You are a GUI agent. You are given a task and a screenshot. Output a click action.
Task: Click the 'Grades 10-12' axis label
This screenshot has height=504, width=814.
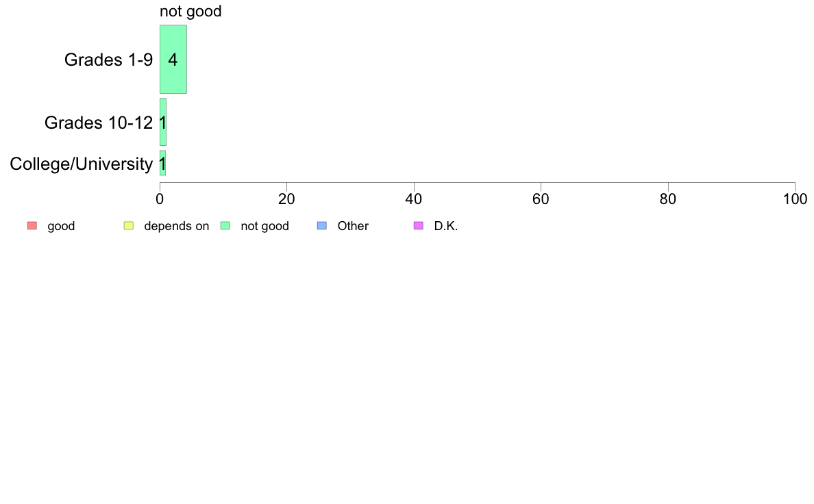coord(99,123)
